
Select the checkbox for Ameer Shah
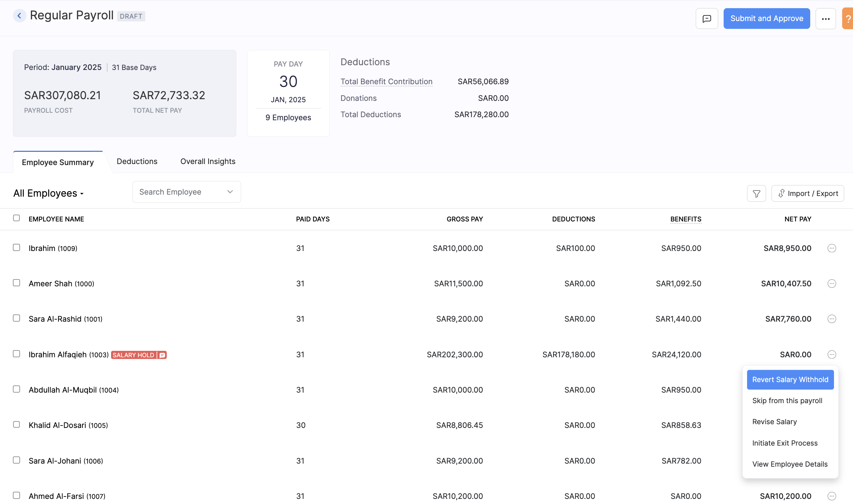[16, 283]
